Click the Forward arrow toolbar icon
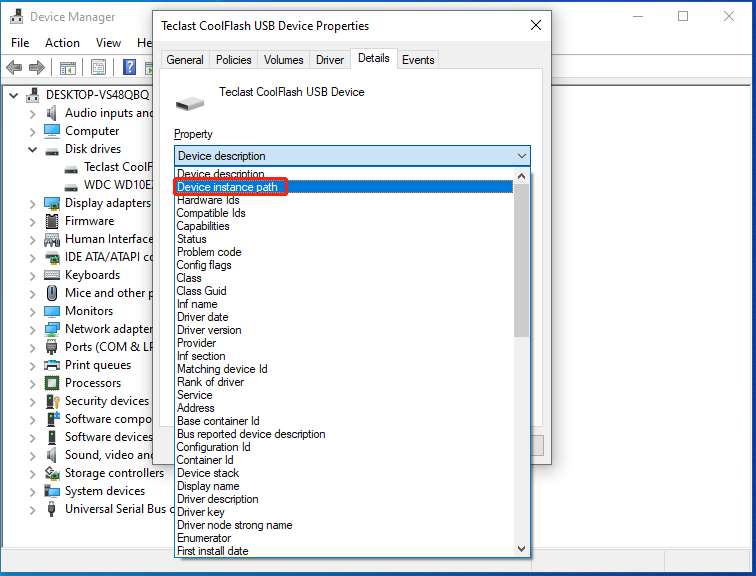 click(x=37, y=67)
